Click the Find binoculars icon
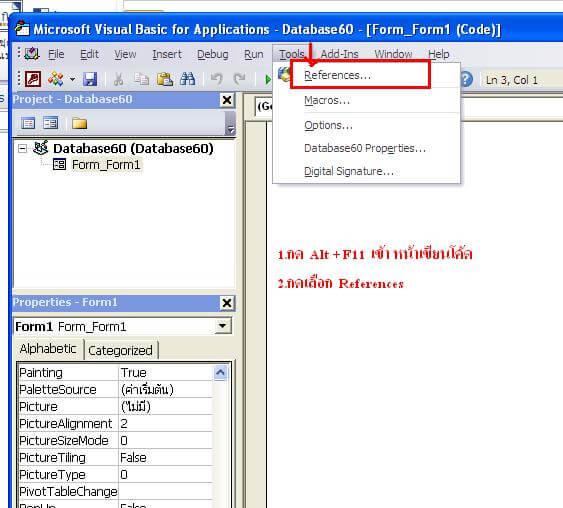The height and width of the screenshot is (508, 563). (187, 79)
